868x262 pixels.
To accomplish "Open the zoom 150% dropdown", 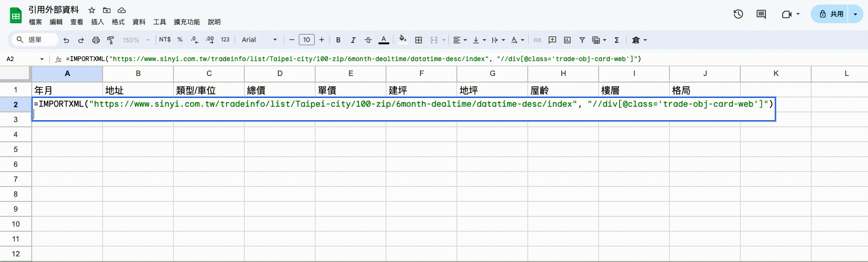I will 136,40.
